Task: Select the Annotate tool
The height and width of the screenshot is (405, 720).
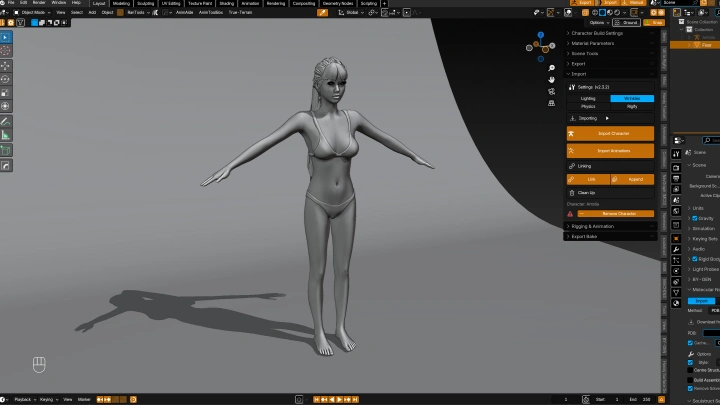Action: click(x=6, y=122)
